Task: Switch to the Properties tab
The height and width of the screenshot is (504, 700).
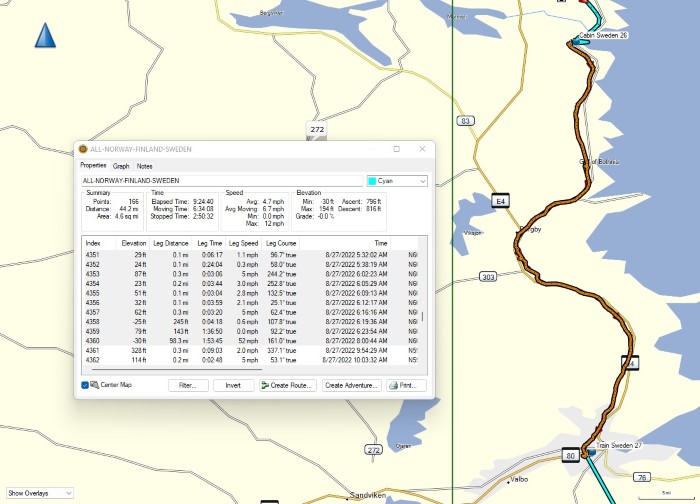Action: [93, 165]
